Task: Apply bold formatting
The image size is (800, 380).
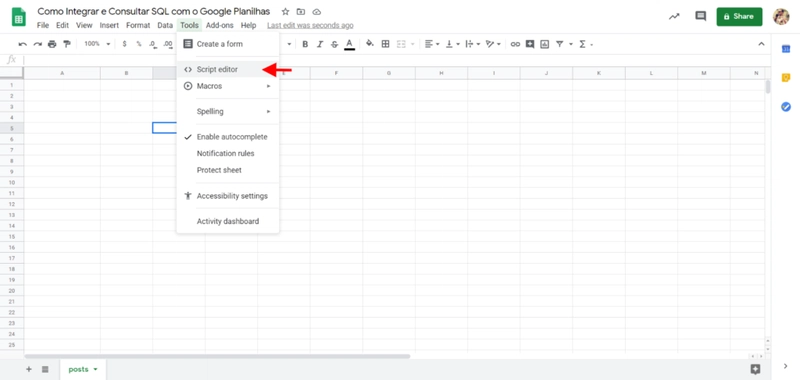Action: [x=305, y=44]
